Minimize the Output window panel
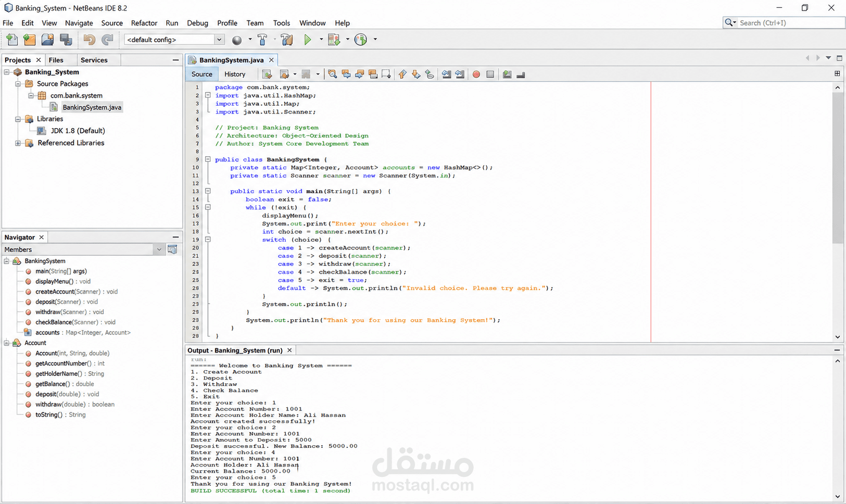This screenshot has width=846, height=504. click(837, 350)
